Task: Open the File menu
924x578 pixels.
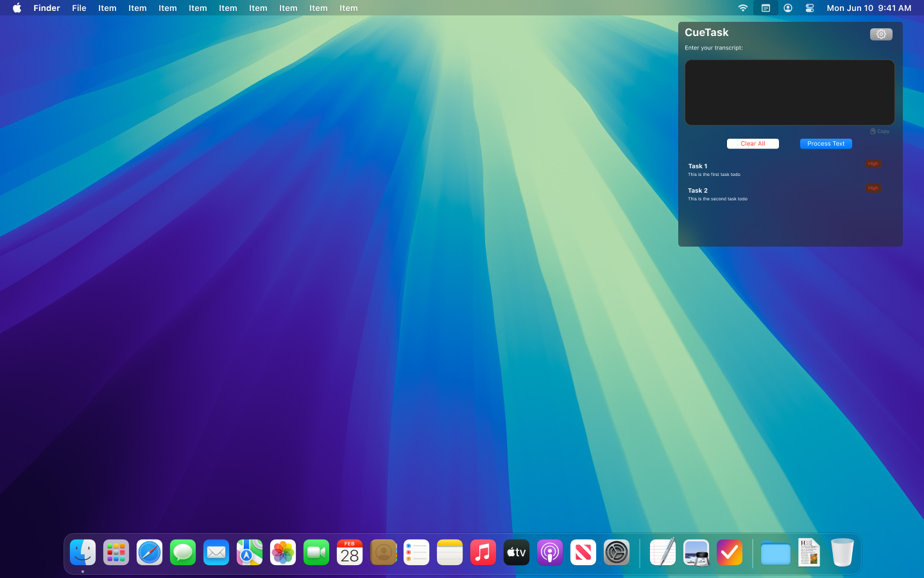Action: click(79, 8)
